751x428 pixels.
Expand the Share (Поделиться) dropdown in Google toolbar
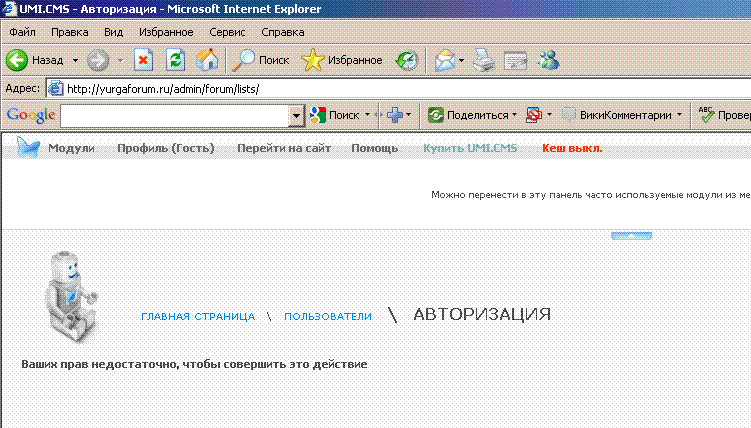coord(515,115)
